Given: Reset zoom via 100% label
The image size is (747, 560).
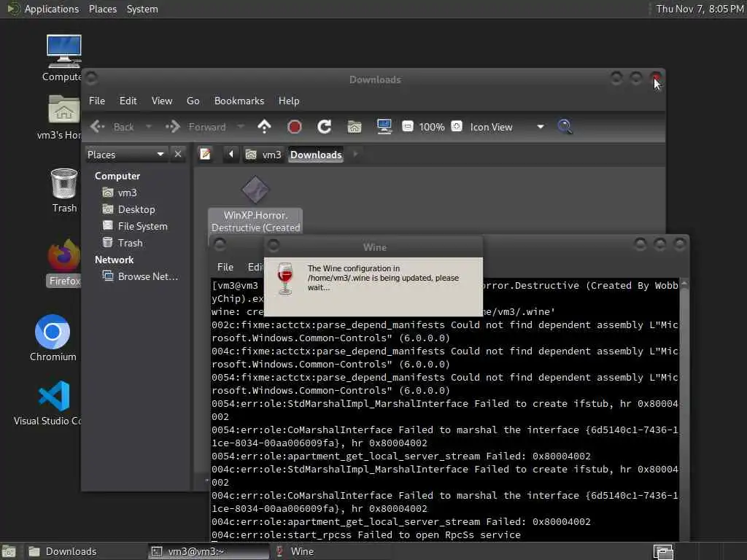Looking at the screenshot, I should point(432,127).
